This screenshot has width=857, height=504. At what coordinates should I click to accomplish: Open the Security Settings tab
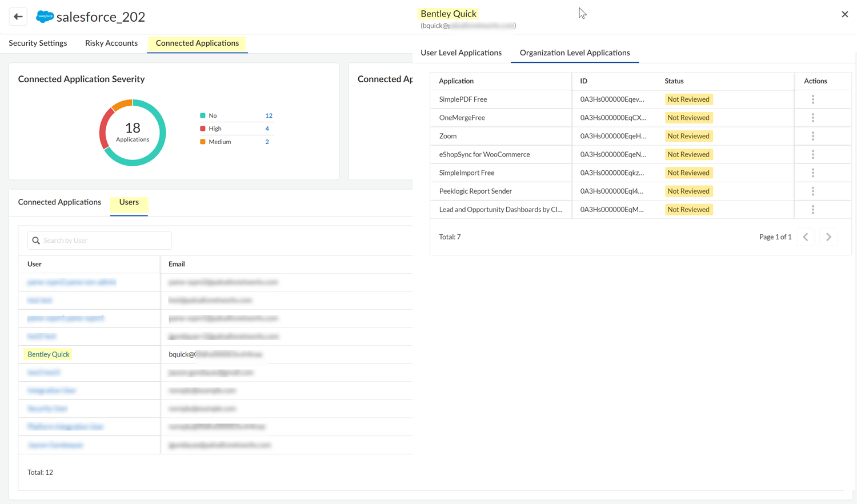coord(38,43)
